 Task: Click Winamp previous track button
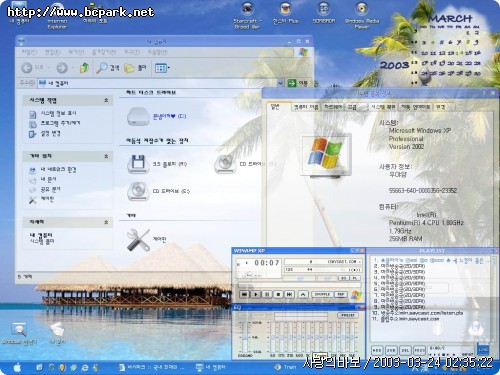tap(244, 294)
